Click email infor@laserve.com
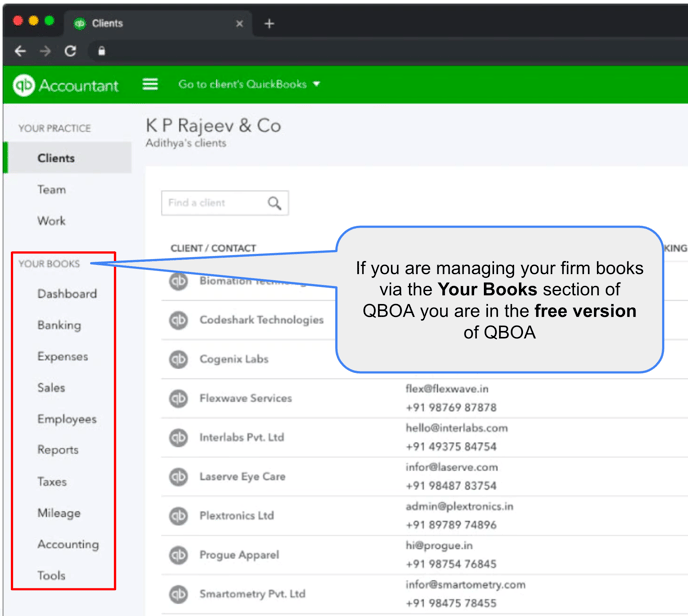The image size is (688, 616). pos(452,467)
